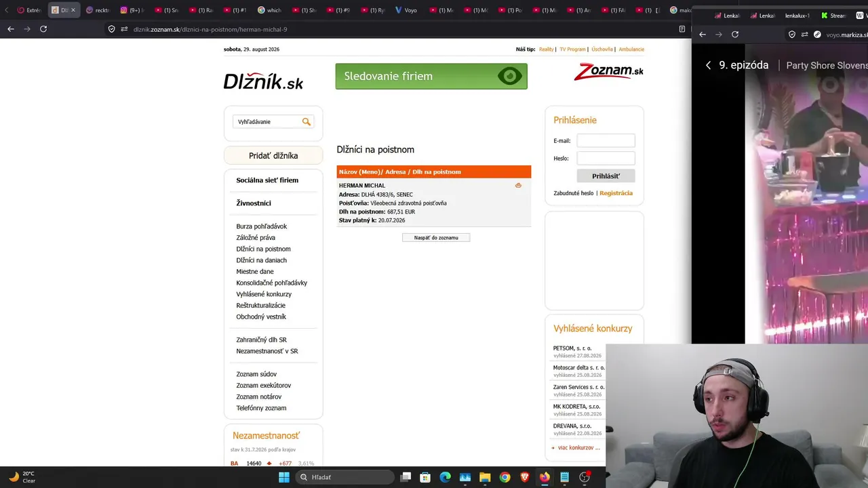Open Vyhlásené konkurzy in sidebar
This screenshot has width=868, height=488.
tap(264, 294)
